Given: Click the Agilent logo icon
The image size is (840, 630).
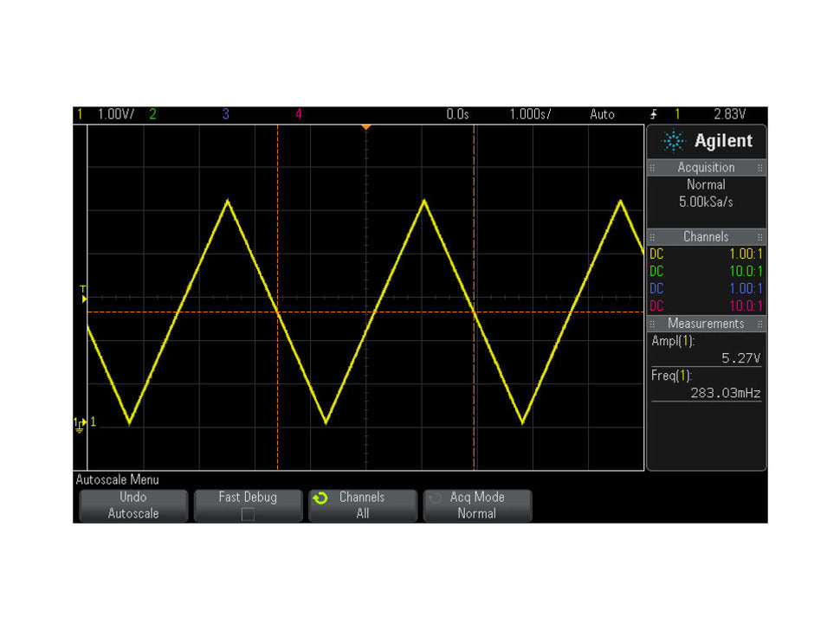Looking at the screenshot, I should click(x=671, y=141).
